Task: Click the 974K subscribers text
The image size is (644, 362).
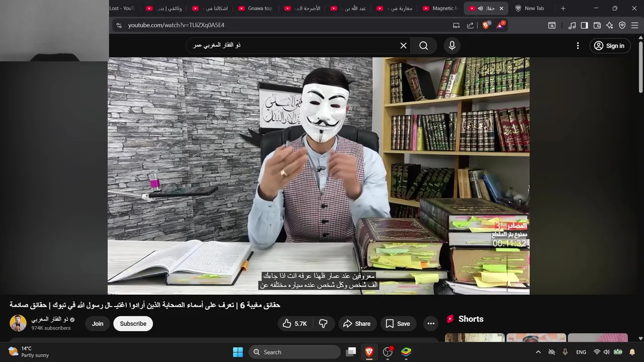Action: [51, 328]
